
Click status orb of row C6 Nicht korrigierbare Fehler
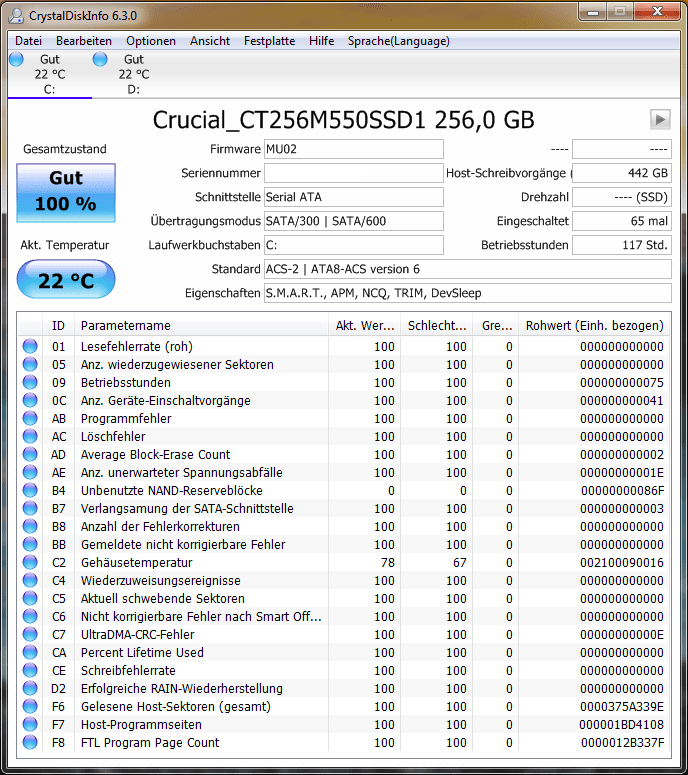30,616
